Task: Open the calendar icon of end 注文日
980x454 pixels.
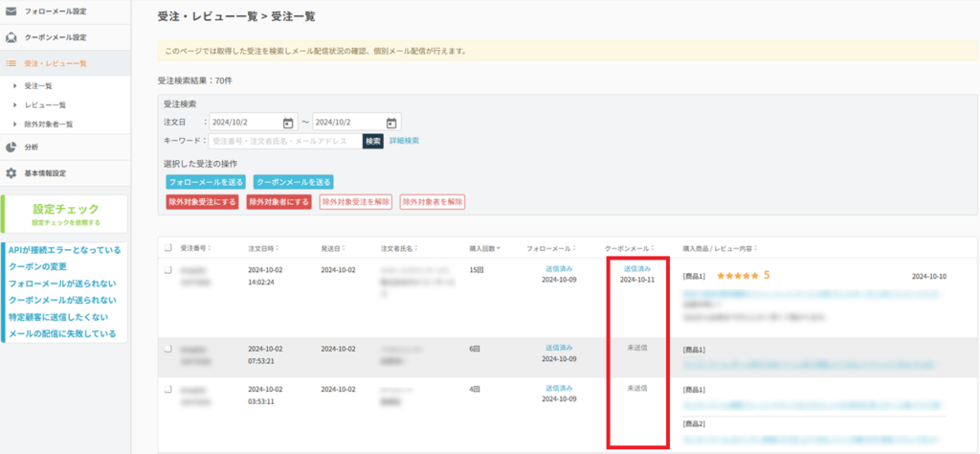Action: pyautogui.click(x=391, y=123)
